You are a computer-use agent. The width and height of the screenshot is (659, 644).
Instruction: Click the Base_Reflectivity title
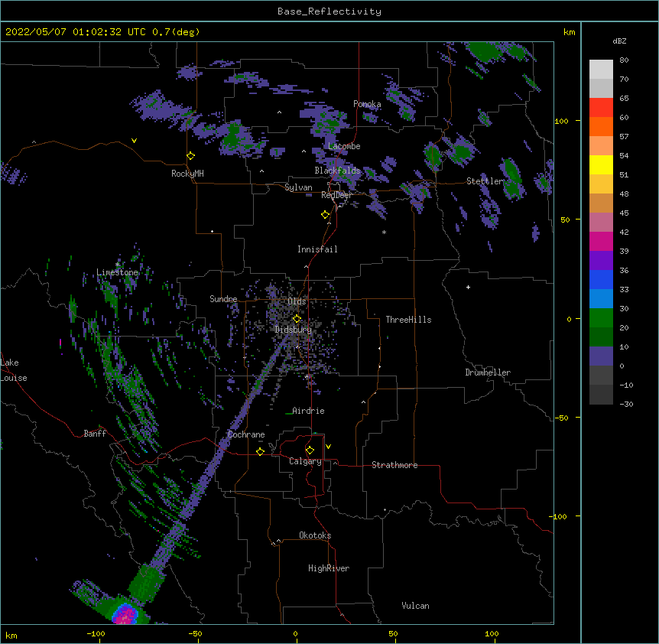(329, 11)
